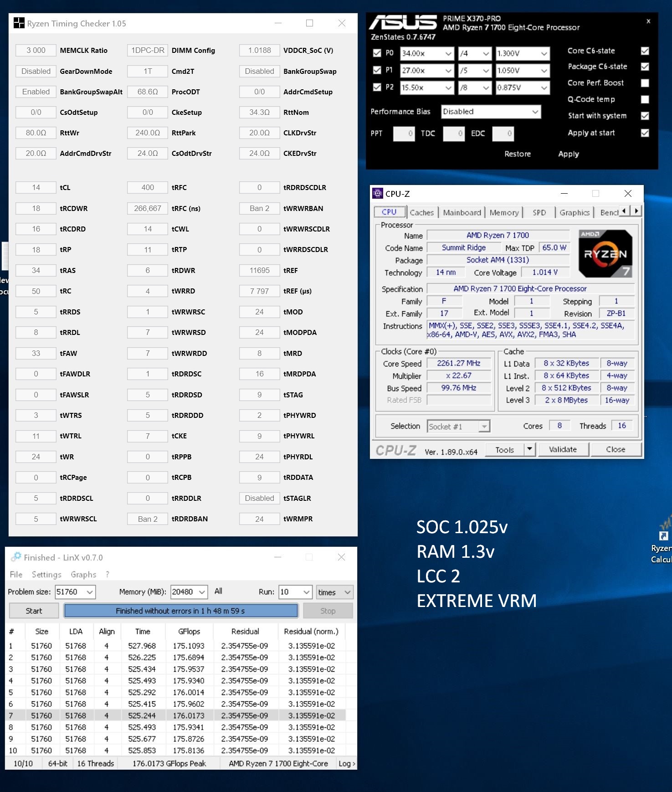Open the CPU-Z Tools dropdown arrow
The width and height of the screenshot is (672, 792).
(x=529, y=449)
